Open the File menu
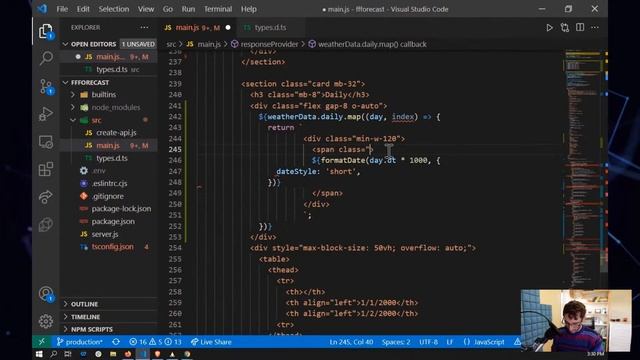640x360 pixels. 62,9
